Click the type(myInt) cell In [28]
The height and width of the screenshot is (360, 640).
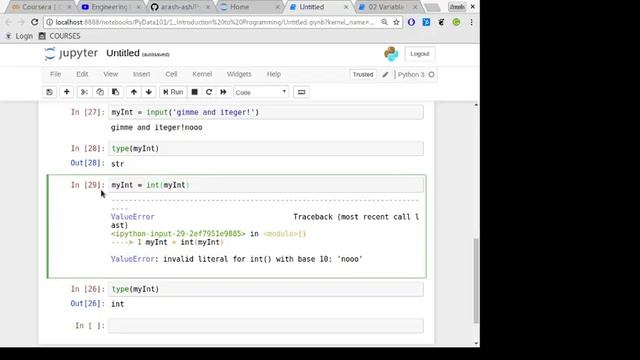(266, 149)
